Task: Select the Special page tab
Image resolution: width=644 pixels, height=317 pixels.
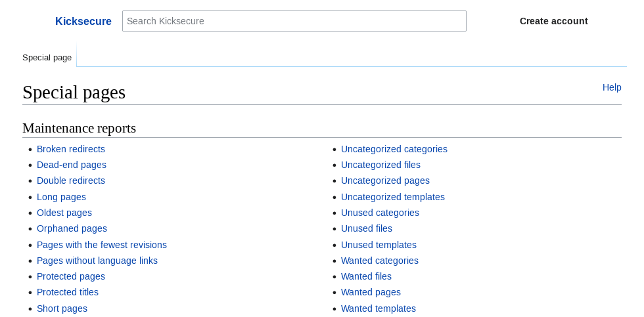Action: click(47, 57)
